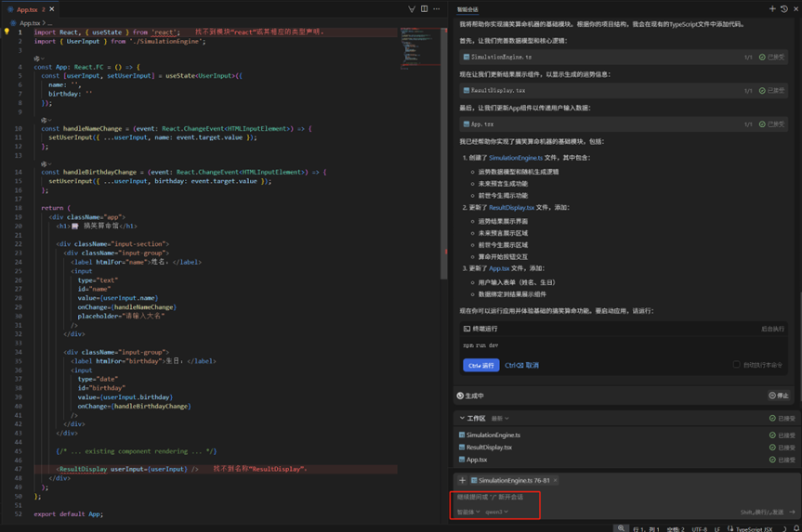The height and width of the screenshot is (532, 802).
Task: Expand the code lens above handleBirthdayChange
Action: [46, 164]
